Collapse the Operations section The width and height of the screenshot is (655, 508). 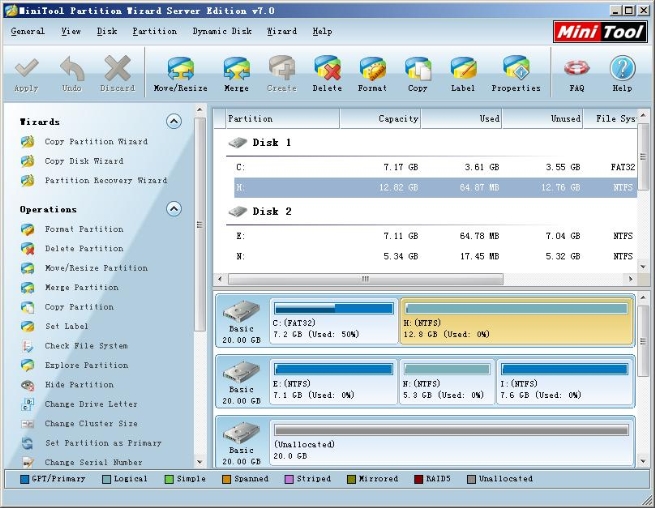[174, 208]
